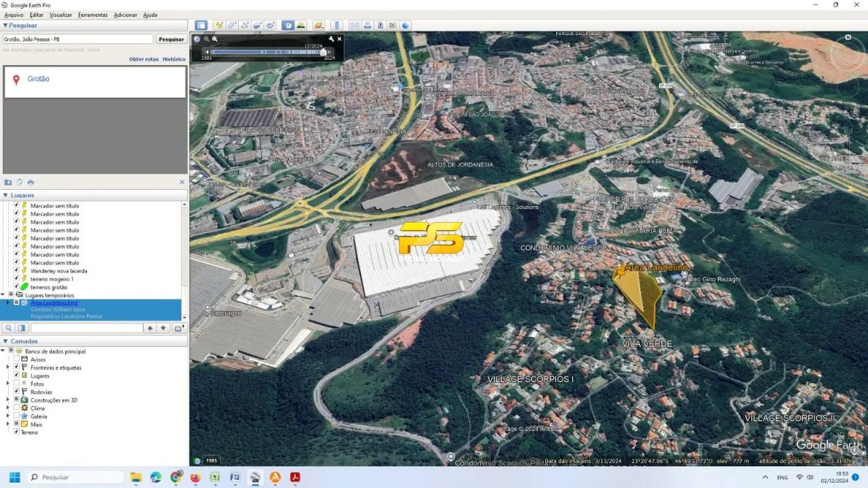Add a placemark with the pushpin tool
Screen dimensions: 868x488
click(x=219, y=26)
